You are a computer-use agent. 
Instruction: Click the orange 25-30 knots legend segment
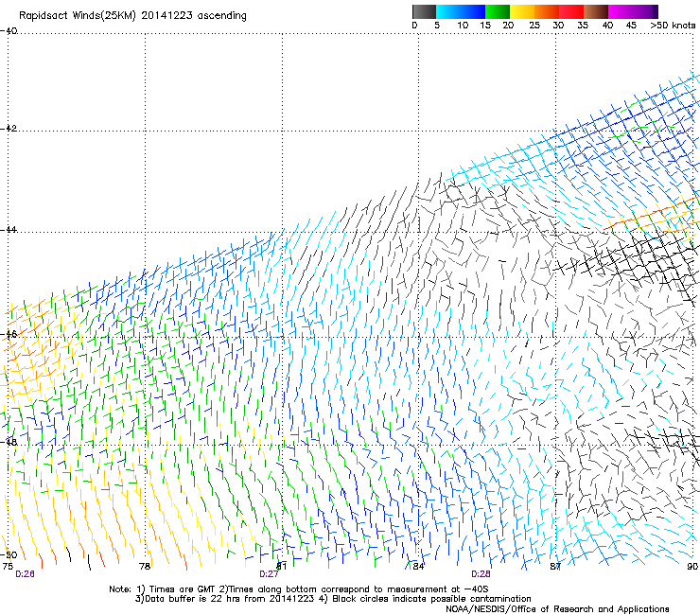pos(547,11)
